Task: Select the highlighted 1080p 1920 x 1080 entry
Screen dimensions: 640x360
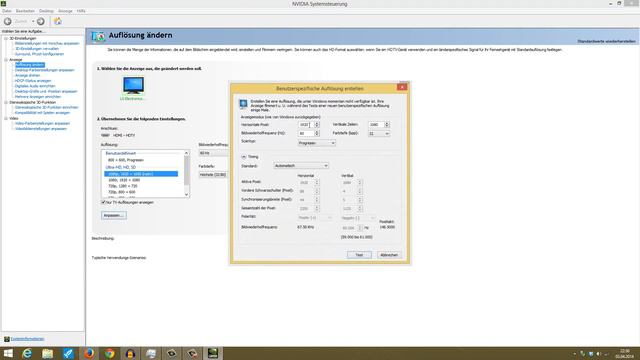Action: coord(141,174)
